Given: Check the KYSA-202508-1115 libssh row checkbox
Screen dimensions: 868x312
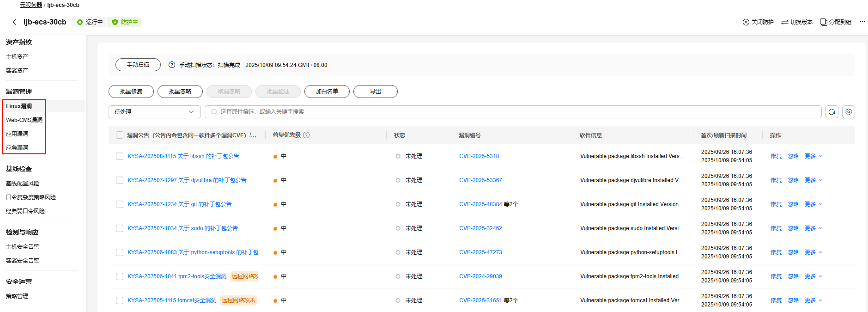Looking at the screenshot, I should [120, 156].
